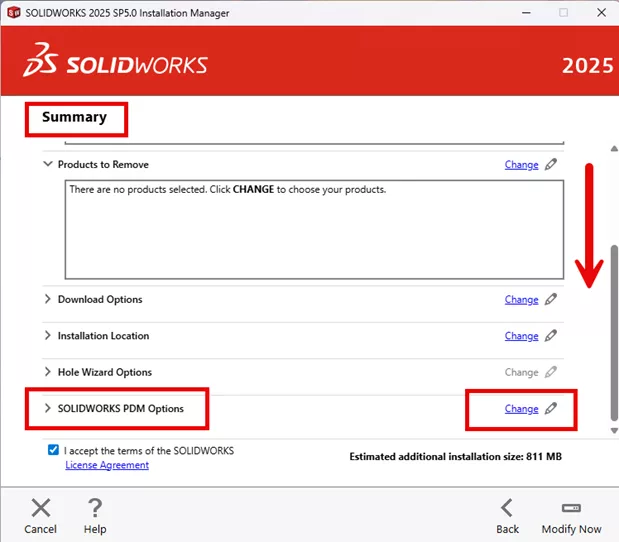Click the scrollbar up arrow
619x542 pixels.
click(614, 149)
